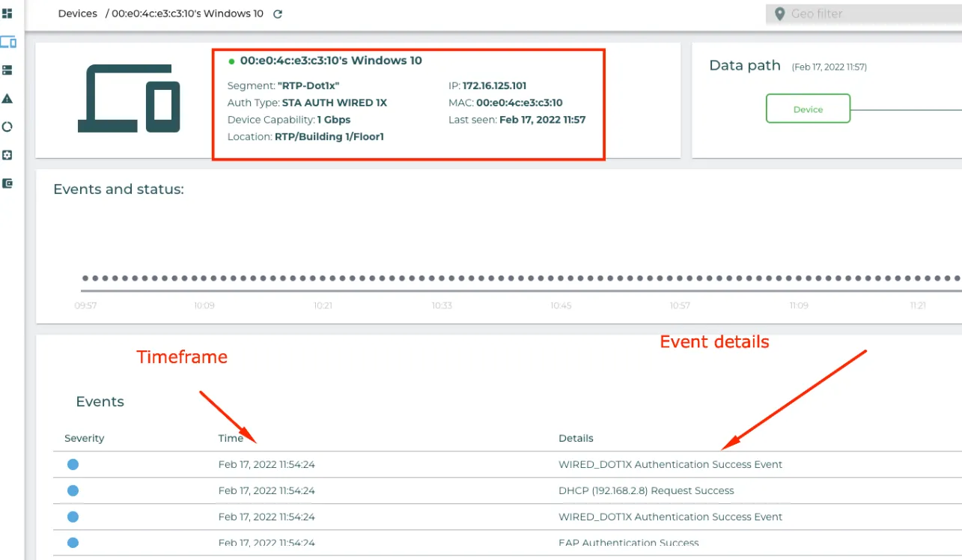Click the large laptop and phone device icon
The height and width of the screenshot is (560, 962).
click(129, 99)
